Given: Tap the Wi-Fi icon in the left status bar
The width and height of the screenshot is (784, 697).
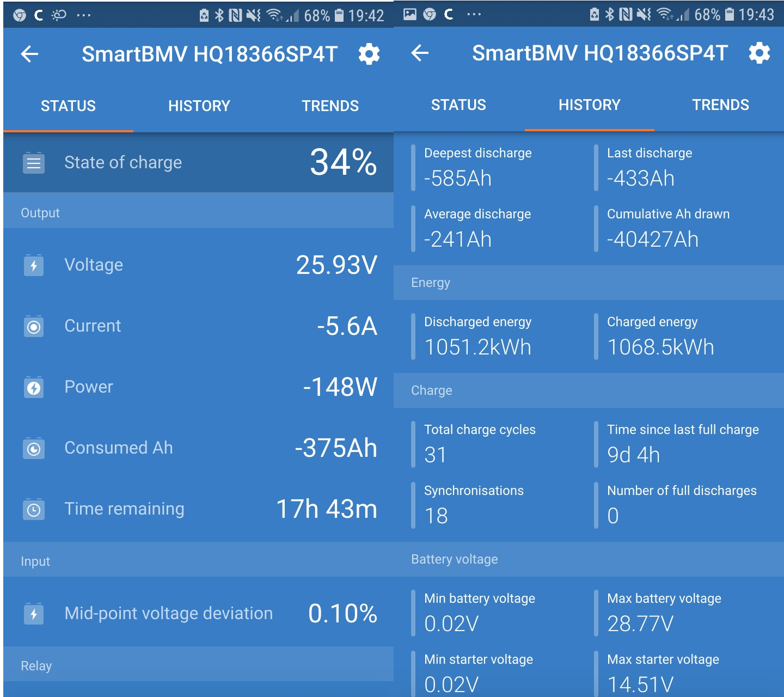Looking at the screenshot, I should (x=274, y=15).
